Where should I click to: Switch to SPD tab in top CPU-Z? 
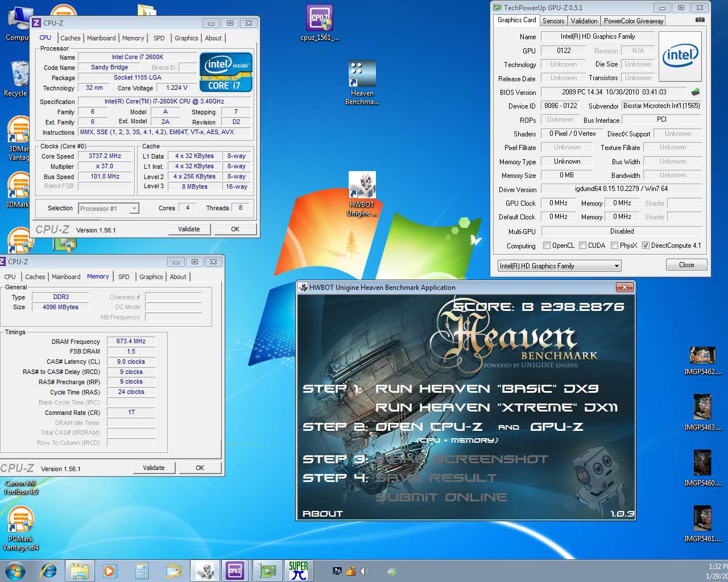[159, 38]
